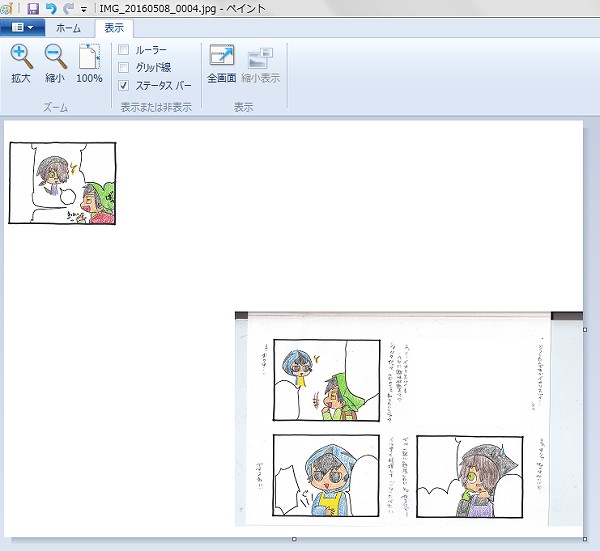Expand the Customize Quick Access Toolbar arrow
The width and height of the screenshot is (600, 551).
85,9
